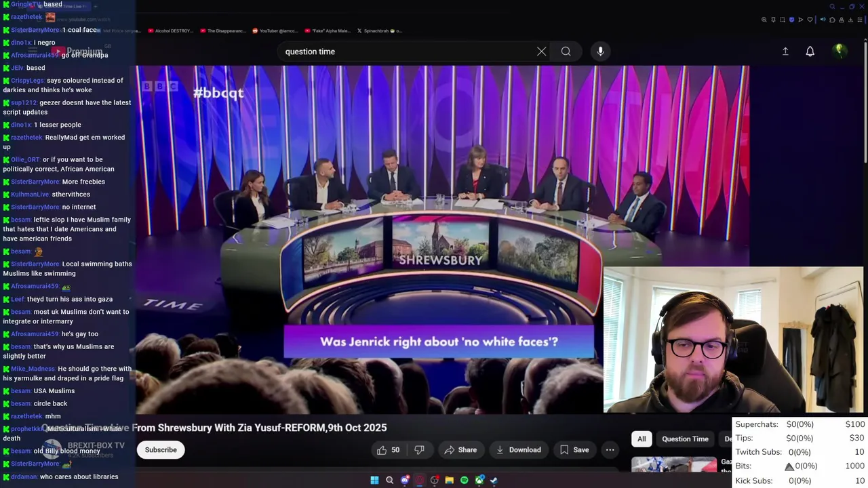Screen dimensions: 868x488
Task: Open File Explorer from the taskbar
Action: point(450,480)
